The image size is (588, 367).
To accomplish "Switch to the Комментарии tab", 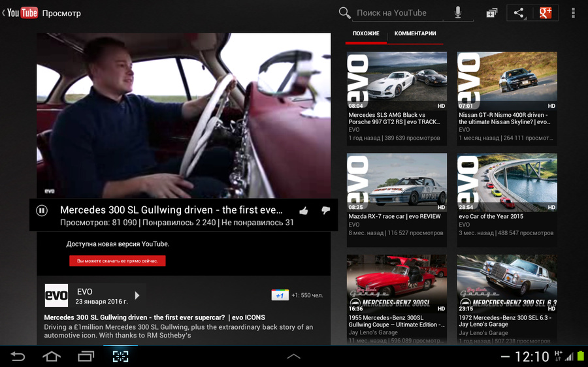I will (x=415, y=33).
